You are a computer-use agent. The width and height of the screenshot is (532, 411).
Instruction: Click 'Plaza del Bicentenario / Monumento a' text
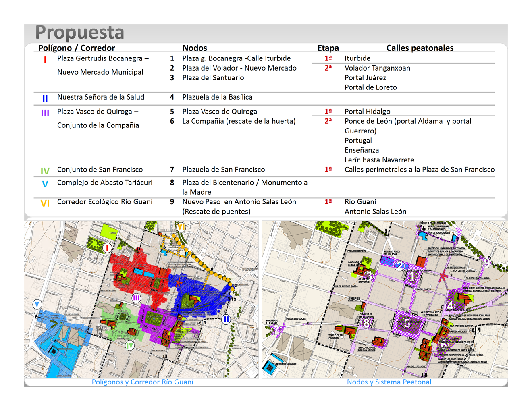click(245, 182)
